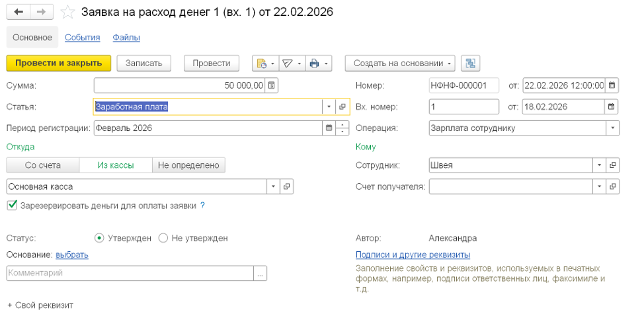Toggle Зарезервировать деньги для оплаты заявки checkbox
Screen dimensions: 644x318
(x=12, y=206)
